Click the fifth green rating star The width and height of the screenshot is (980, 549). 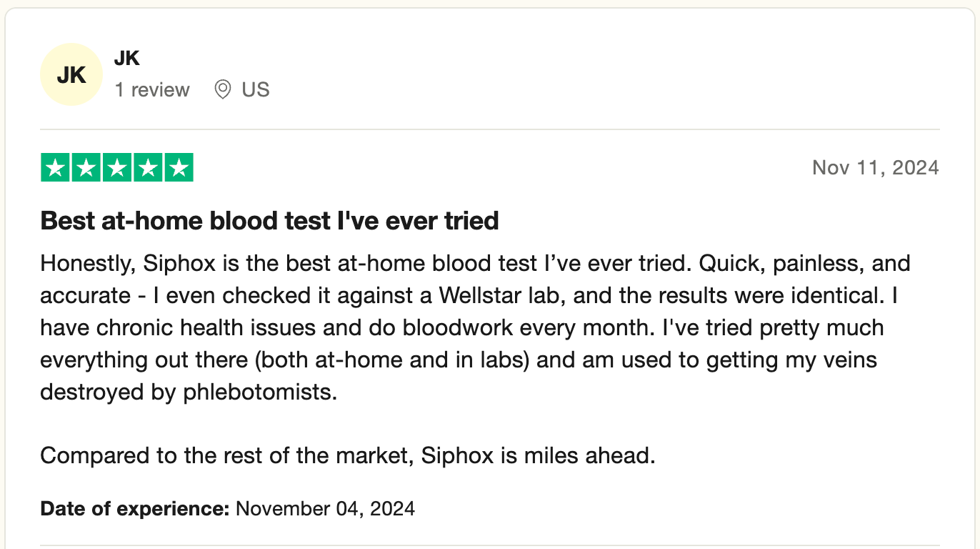pyautogui.click(x=179, y=168)
